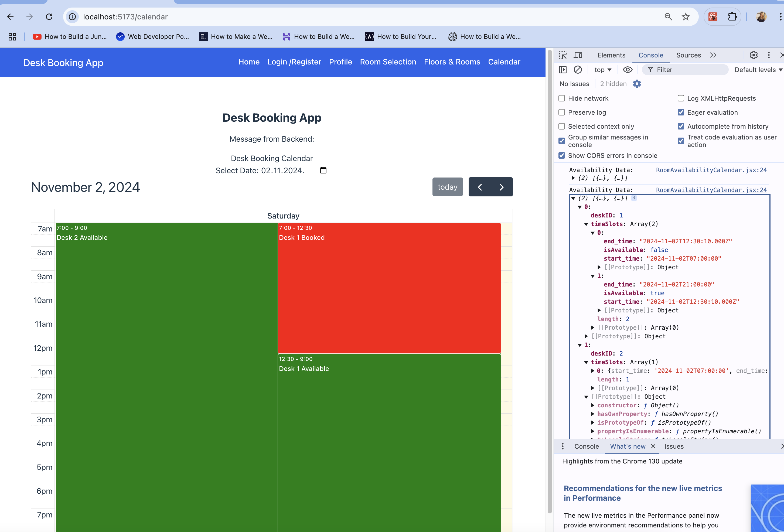Click the today button

[x=447, y=187]
